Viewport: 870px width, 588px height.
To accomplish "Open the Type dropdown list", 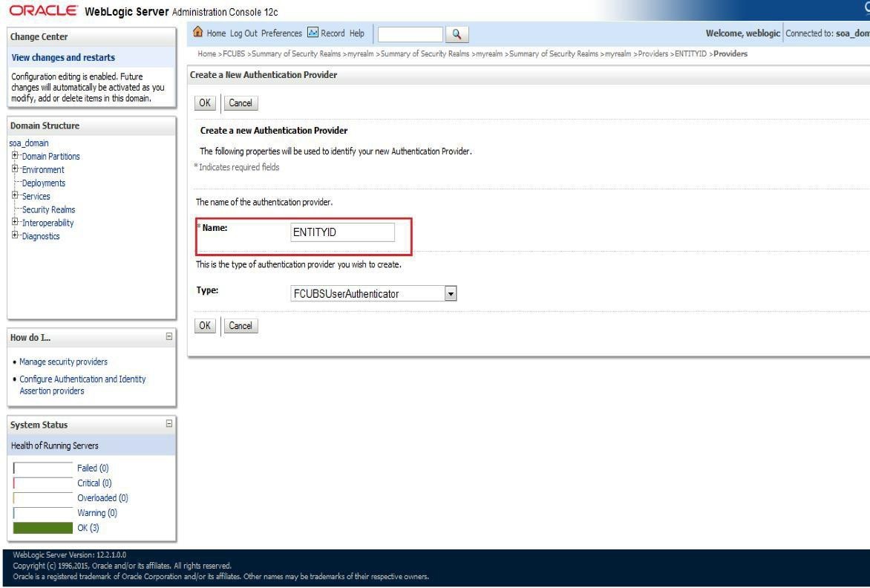I will (x=451, y=293).
